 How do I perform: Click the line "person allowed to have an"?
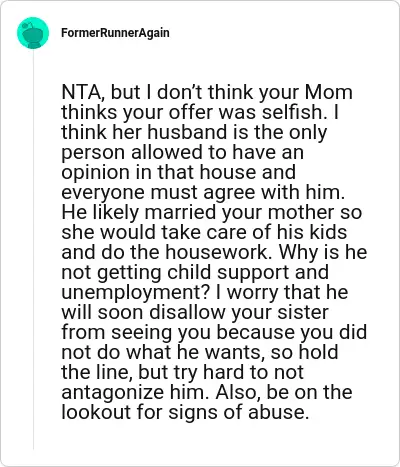click(182, 152)
